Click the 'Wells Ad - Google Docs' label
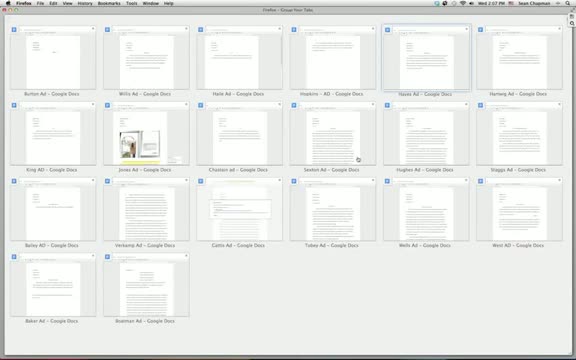576x360 pixels. coord(425,245)
